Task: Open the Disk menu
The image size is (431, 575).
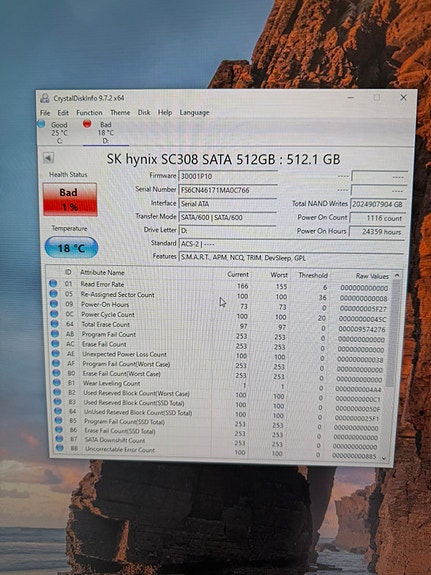Action: (x=144, y=112)
